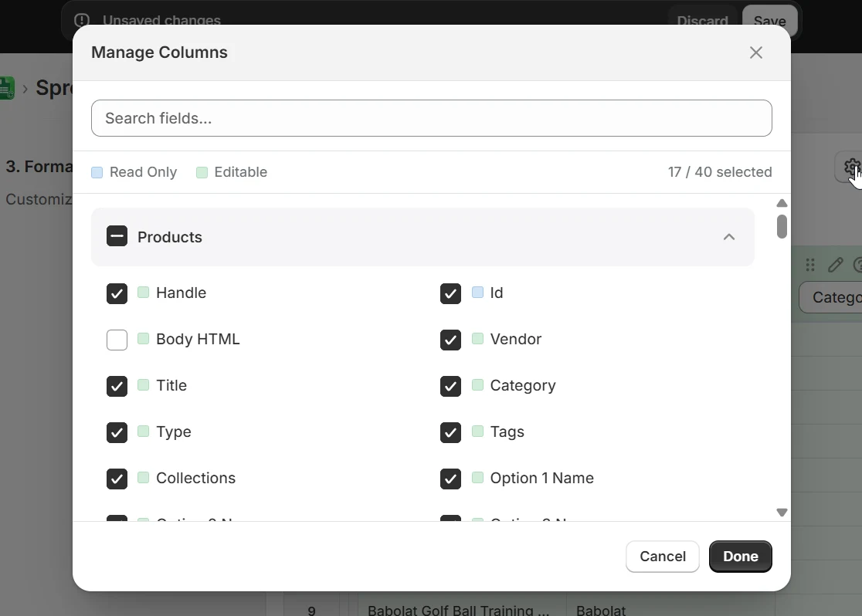Uncheck the Option 1 Name checkbox
The image size is (862, 616).
pyautogui.click(x=451, y=479)
